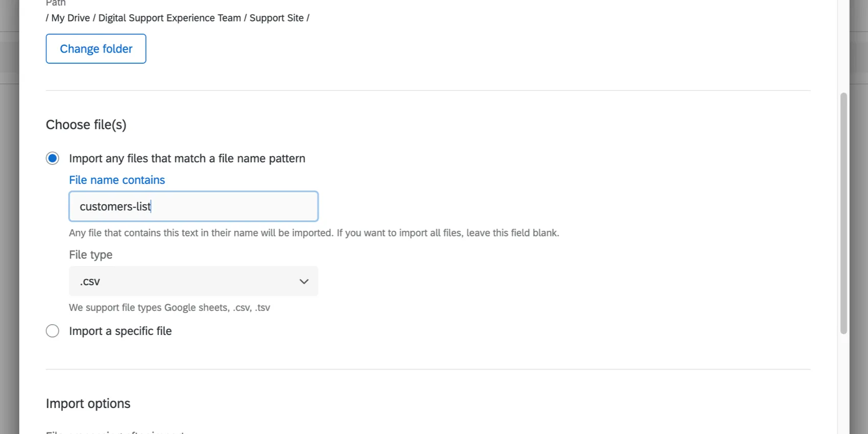The image size is (868, 434).
Task: Choose 'Import a specific file' option
Action: pyautogui.click(x=53, y=331)
